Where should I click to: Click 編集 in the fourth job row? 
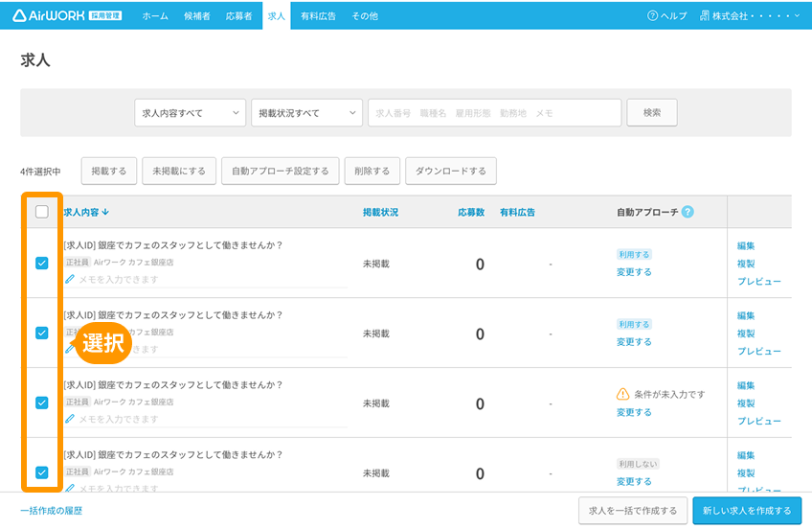point(746,455)
